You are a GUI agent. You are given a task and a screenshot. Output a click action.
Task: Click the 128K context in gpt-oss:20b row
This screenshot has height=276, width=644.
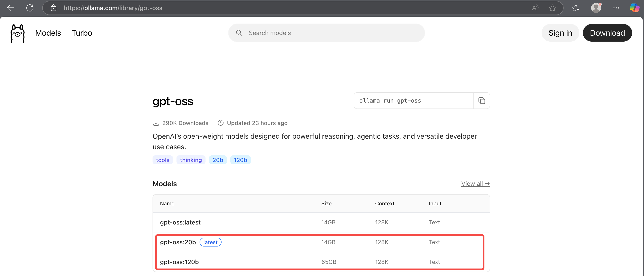pyautogui.click(x=382, y=242)
